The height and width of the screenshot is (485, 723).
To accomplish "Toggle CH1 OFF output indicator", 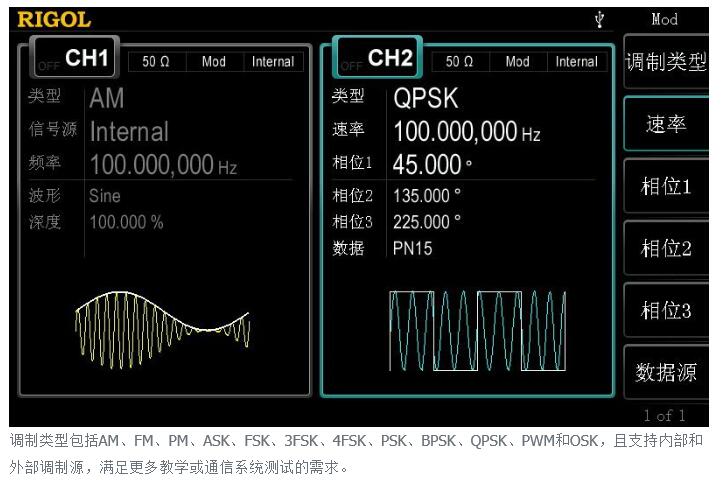I will 47,66.
